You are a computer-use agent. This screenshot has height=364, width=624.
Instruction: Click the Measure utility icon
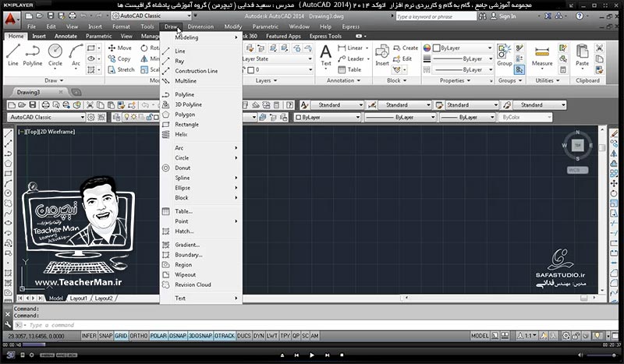(x=542, y=55)
